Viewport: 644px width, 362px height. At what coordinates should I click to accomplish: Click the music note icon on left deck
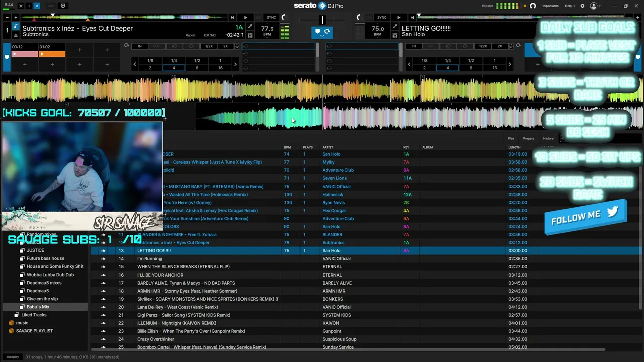pos(16,27)
